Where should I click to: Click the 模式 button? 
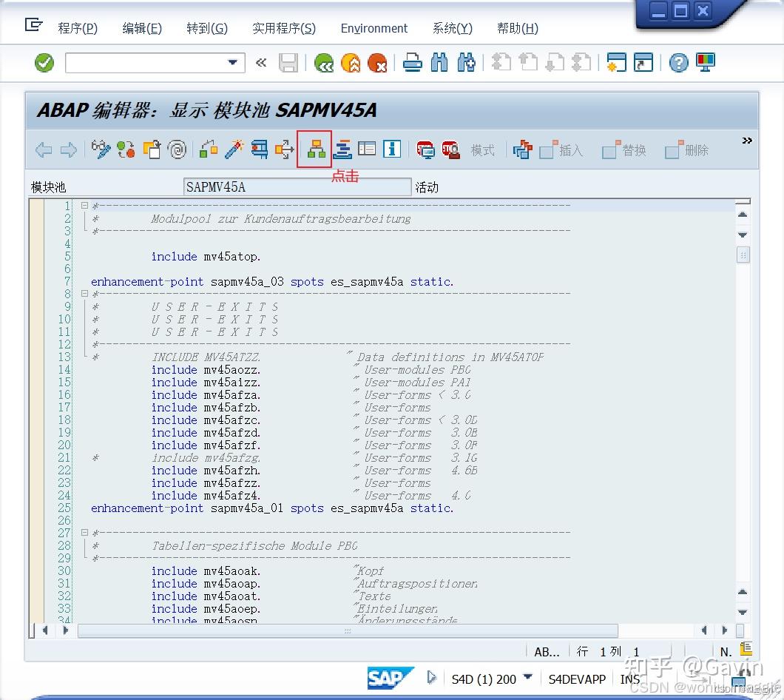[482, 150]
